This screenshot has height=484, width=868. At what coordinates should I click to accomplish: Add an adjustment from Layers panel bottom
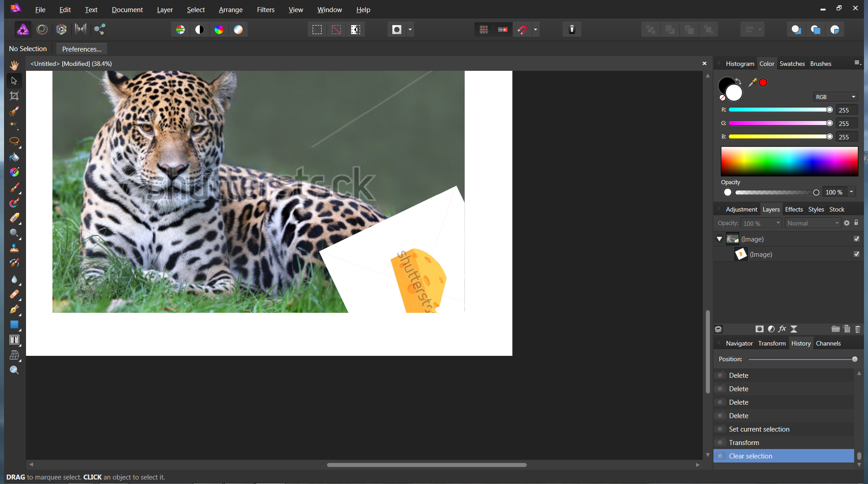click(771, 329)
